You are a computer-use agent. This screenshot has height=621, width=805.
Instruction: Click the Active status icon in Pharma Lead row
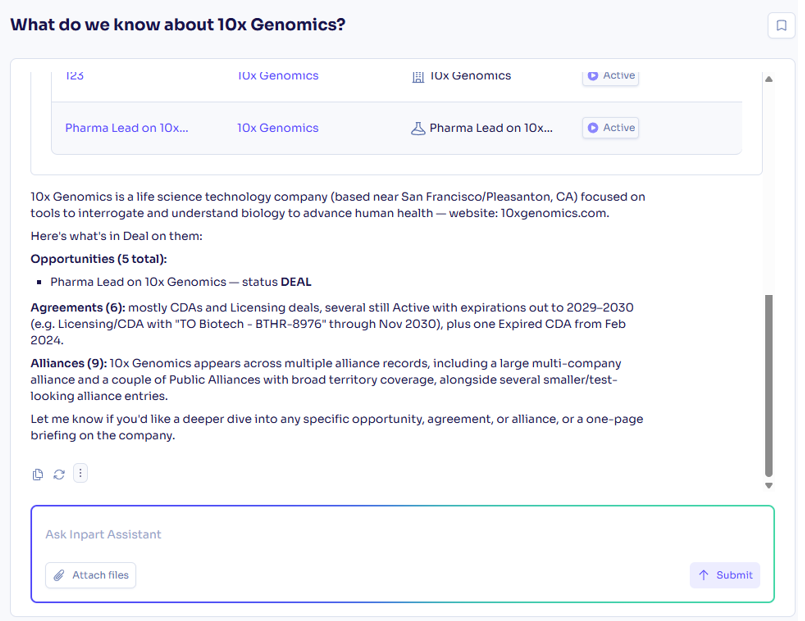pos(592,128)
